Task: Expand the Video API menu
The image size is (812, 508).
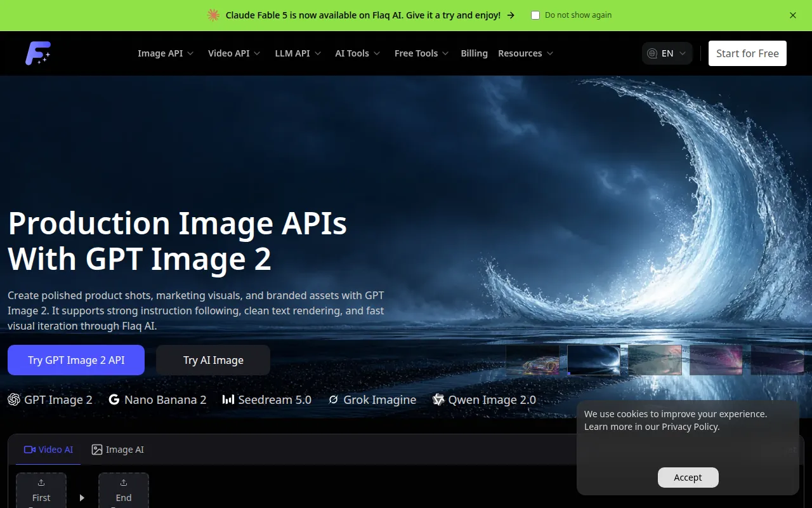Action: click(234, 53)
